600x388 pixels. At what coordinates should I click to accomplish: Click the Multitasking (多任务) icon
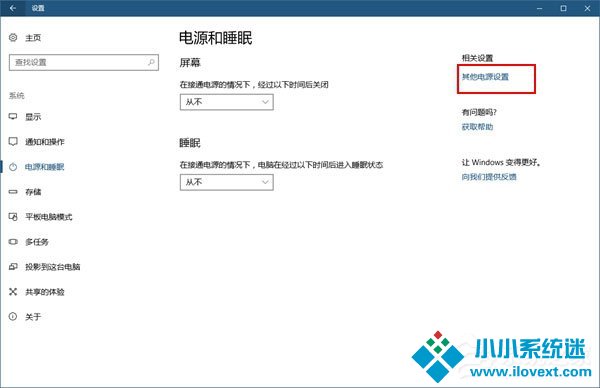pos(13,242)
